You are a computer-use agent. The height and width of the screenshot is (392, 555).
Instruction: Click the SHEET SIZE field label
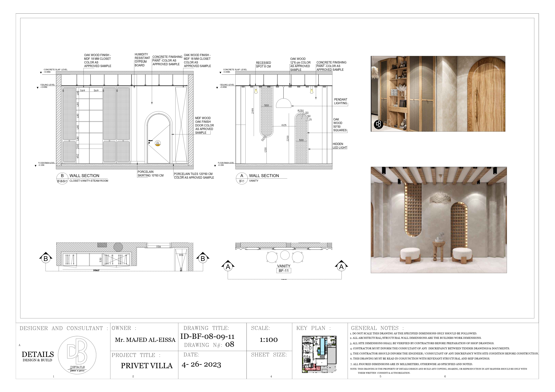pyautogui.click(x=269, y=355)
